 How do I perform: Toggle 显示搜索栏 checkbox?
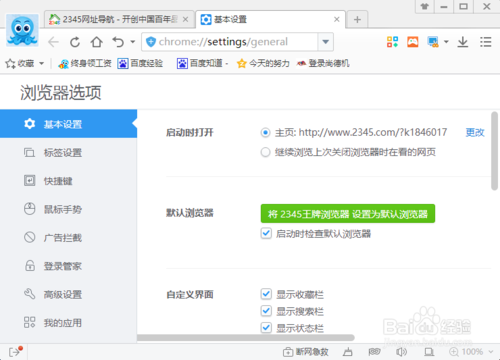[266, 311]
